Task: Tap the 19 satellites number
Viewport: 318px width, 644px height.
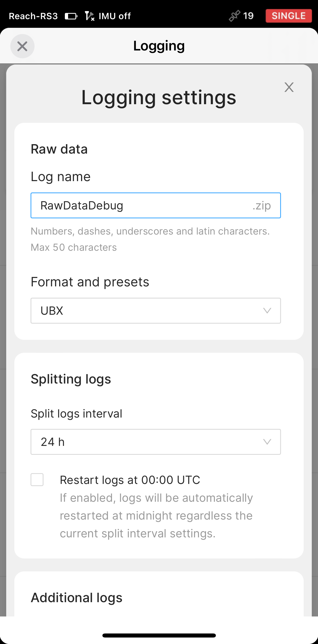Action: coord(248,16)
